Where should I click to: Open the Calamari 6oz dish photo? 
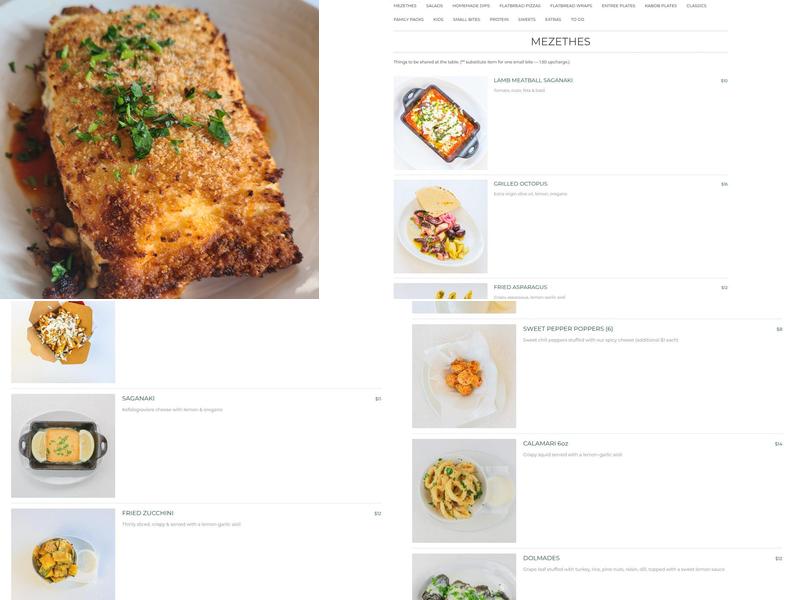tap(464, 491)
